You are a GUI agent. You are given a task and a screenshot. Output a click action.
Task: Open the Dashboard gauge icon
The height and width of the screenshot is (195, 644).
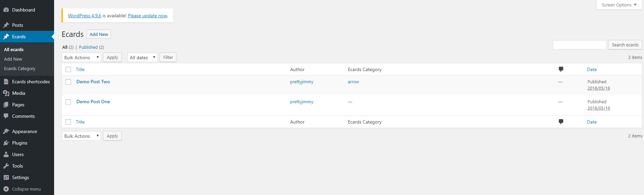coord(6,10)
